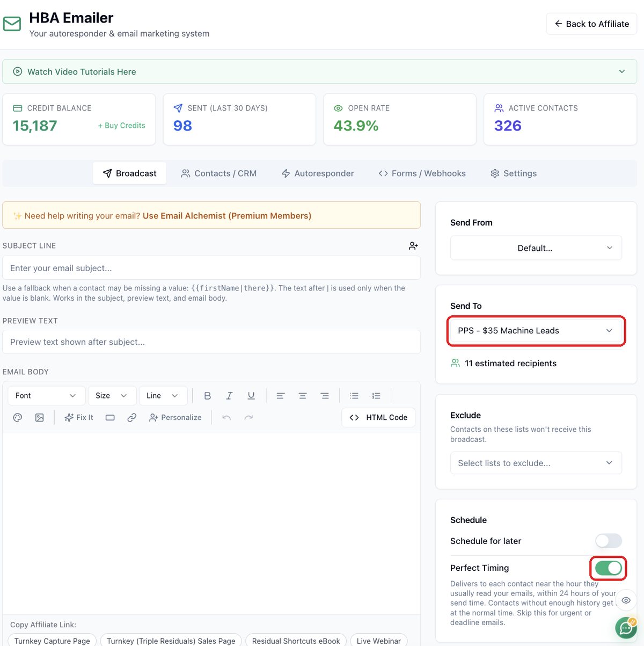The width and height of the screenshot is (644, 646).
Task: Apply italic formatting in the editor toolbar
Action: coord(229,396)
